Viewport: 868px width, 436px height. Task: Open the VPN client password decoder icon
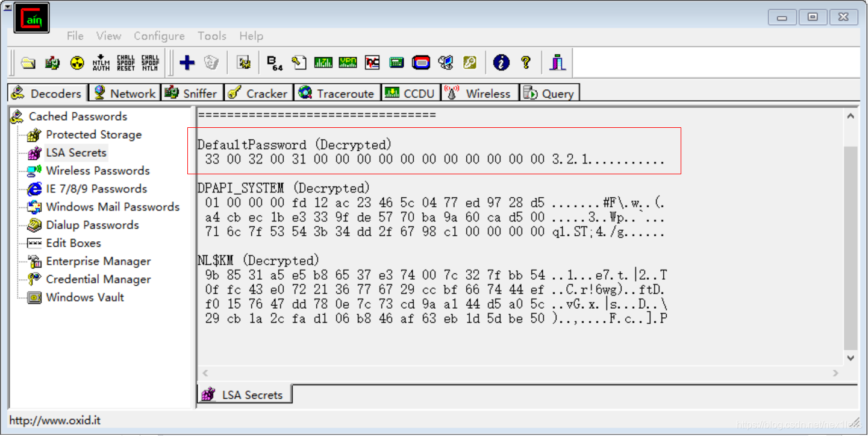click(348, 62)
